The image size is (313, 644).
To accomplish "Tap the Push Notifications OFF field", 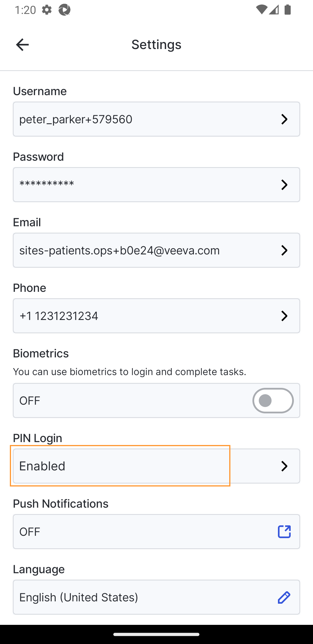I will click(139, 532).
